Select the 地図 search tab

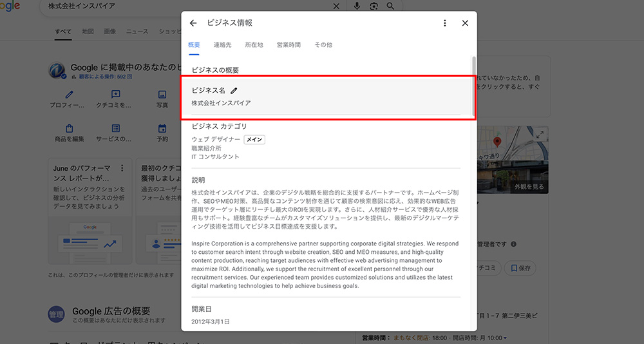click(x=88, y=32)
